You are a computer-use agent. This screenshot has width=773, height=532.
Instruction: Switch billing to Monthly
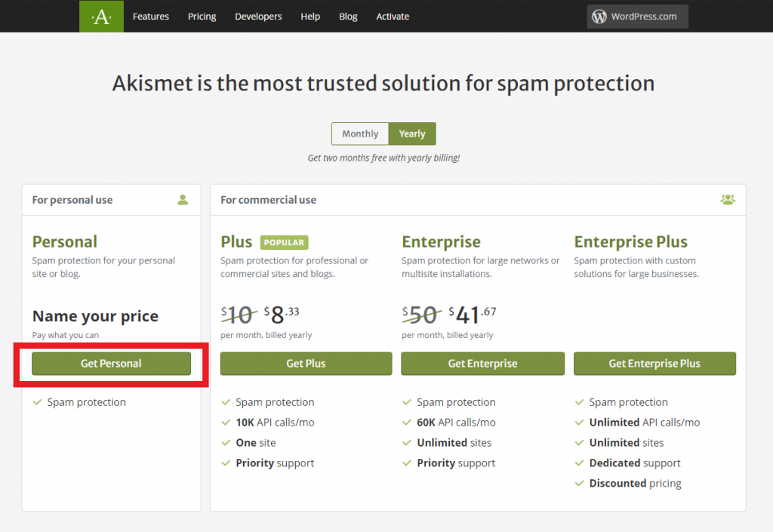click(360, 134)
